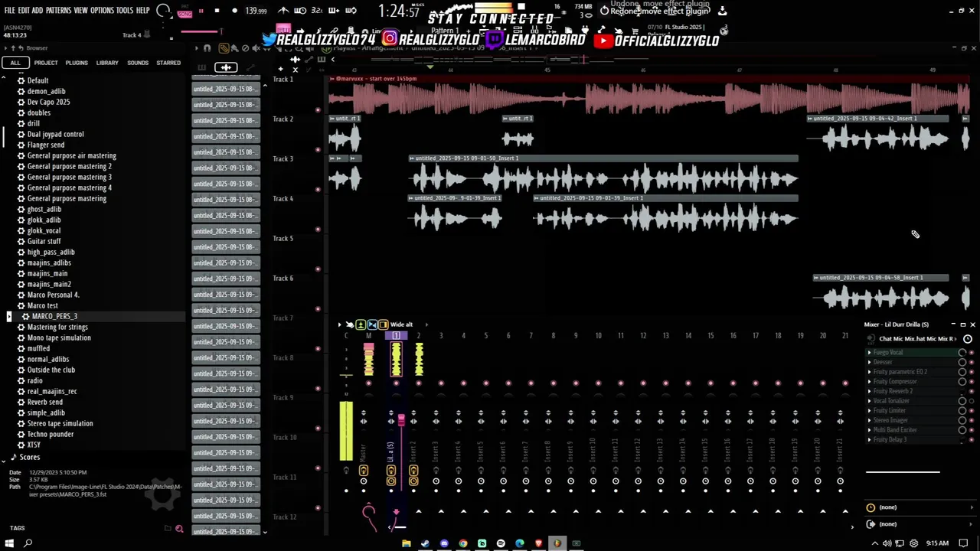This screenshot has height=551, width=980.
Task: Switch browser to PLUGINS tab
Action: 77,63
